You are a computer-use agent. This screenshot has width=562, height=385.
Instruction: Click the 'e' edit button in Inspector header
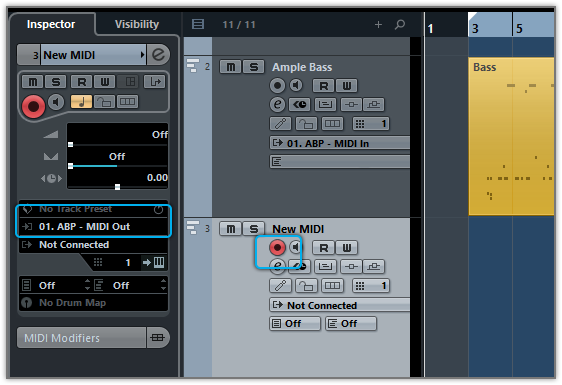(x=158, y=55)
